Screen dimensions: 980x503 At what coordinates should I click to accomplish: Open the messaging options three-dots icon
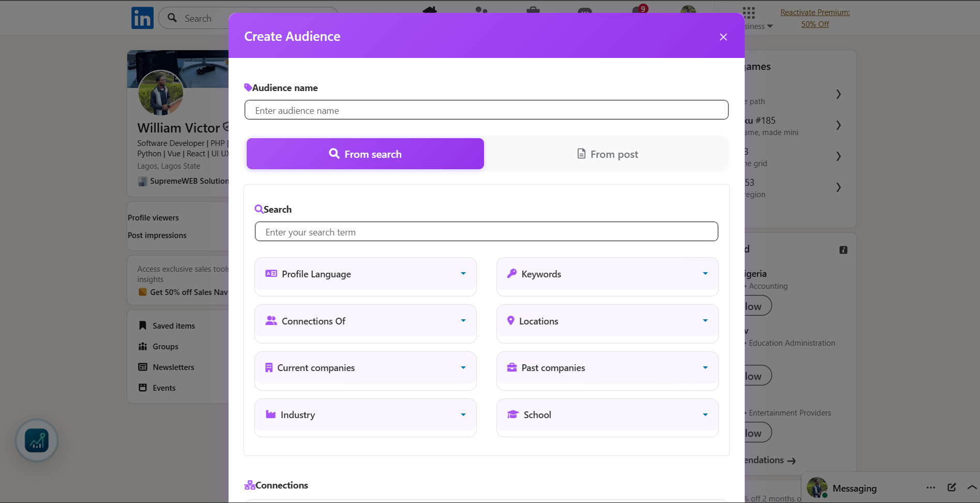tap(931, 487)
